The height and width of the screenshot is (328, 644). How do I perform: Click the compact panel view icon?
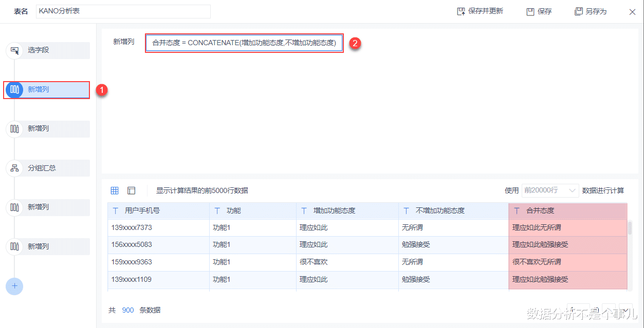[x=131, y=190]
